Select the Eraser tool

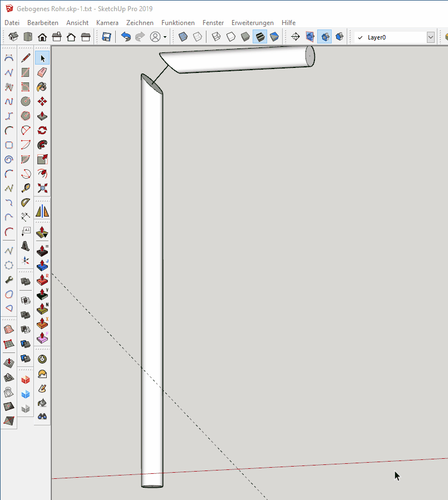coord(42,72)
